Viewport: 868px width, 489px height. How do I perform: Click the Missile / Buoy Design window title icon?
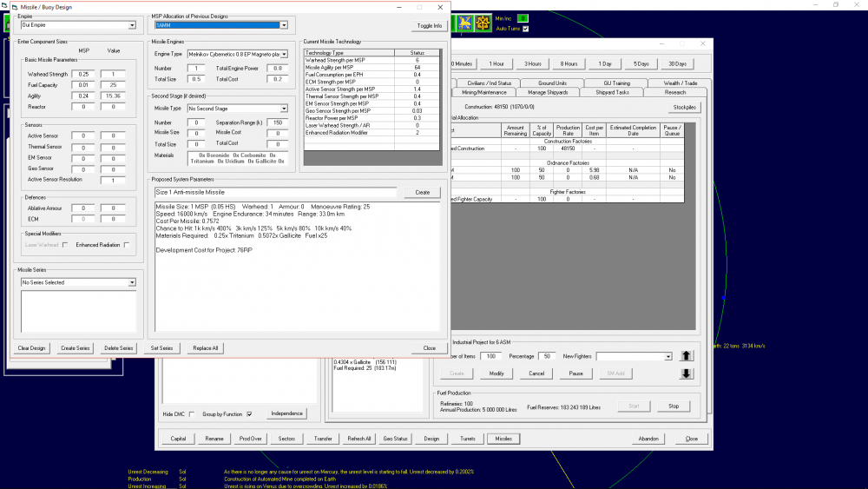(15, 7)
